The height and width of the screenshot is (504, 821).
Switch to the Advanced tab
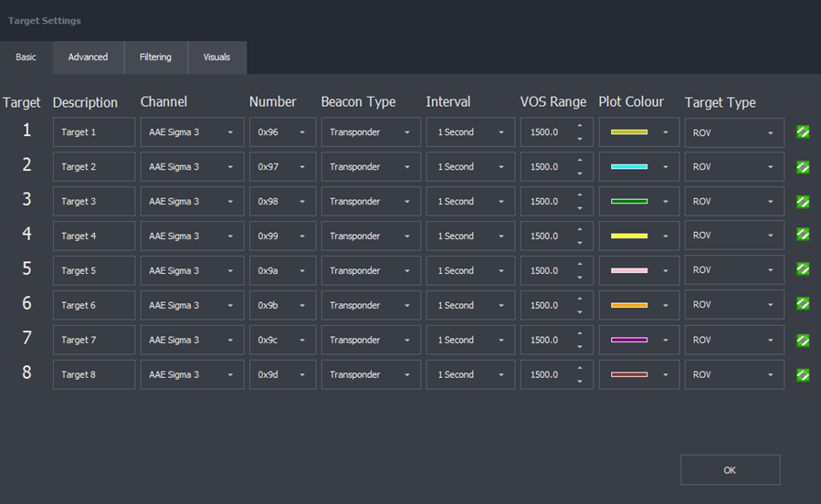(x=88, y=58)
